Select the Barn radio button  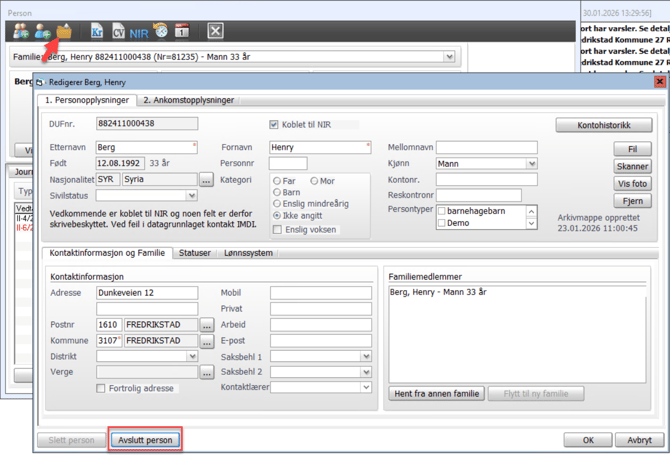click(x=277, y=192)
